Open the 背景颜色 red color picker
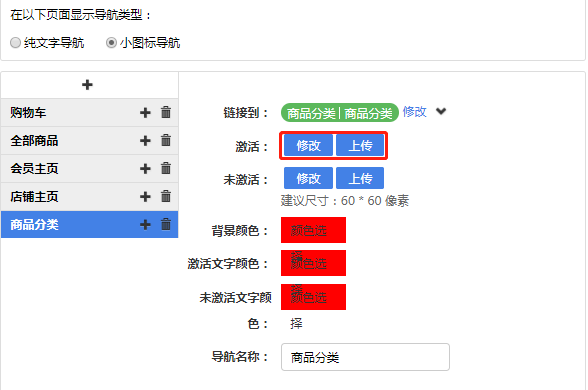This screenshot has height=390, width=588. pyautogui.click(x=314, y=230)
